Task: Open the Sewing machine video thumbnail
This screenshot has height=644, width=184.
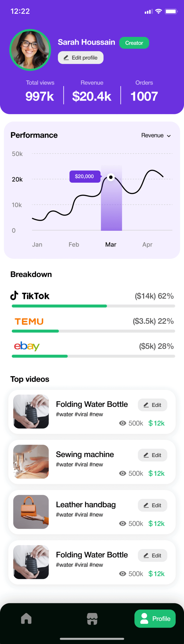Action: 31,462
